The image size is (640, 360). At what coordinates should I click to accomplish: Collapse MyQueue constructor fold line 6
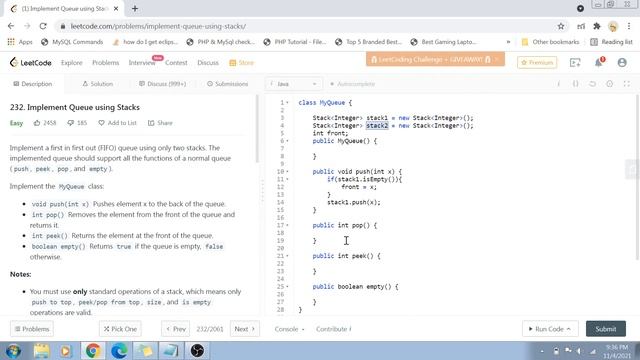point(287,141)
